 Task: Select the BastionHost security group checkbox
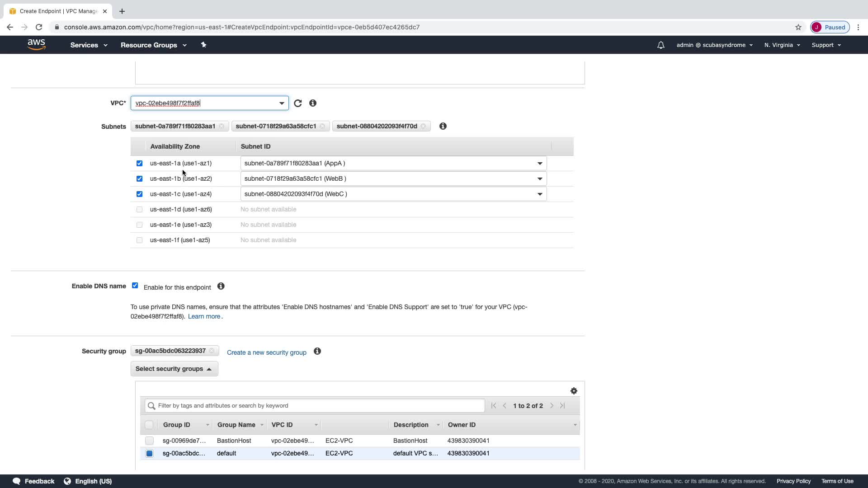tap(149, 441)
